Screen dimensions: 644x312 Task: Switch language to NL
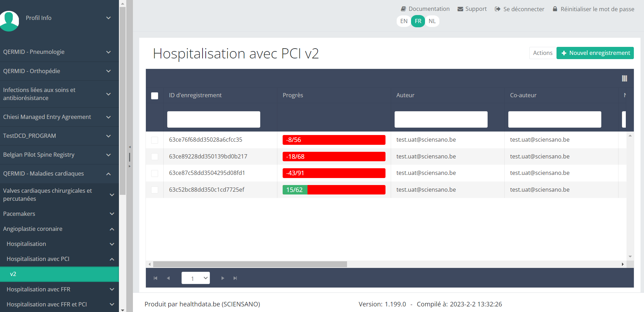pyautogui.click(x=432, y=21)
